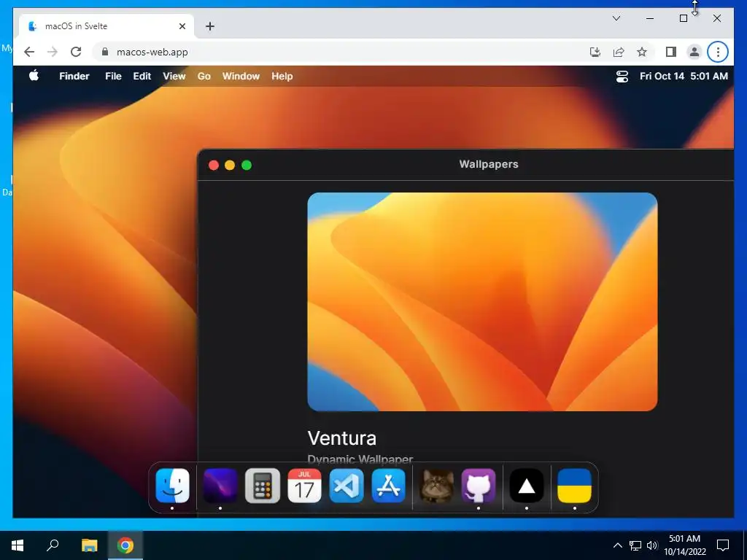Open Chrome three-dot menu
Viewport: 747px width, 560px height.
click(x=718, y=52)
